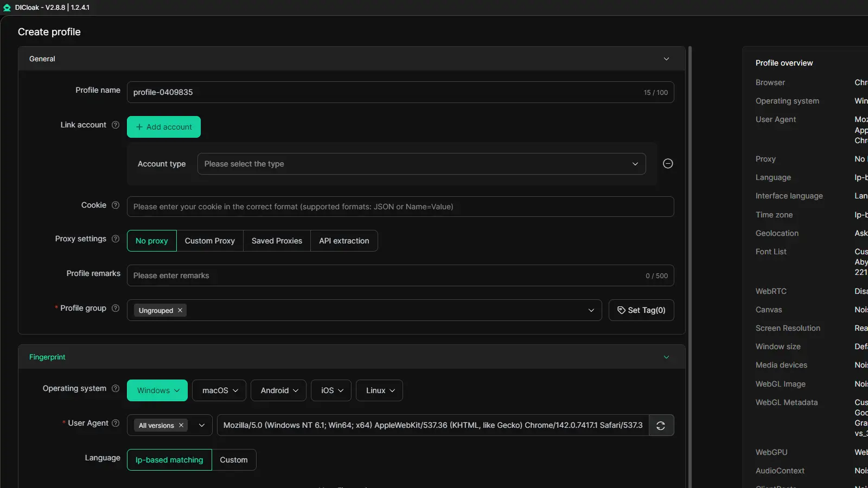
Task: Refresh the User Agent string
Action: [x=661, y=426]
